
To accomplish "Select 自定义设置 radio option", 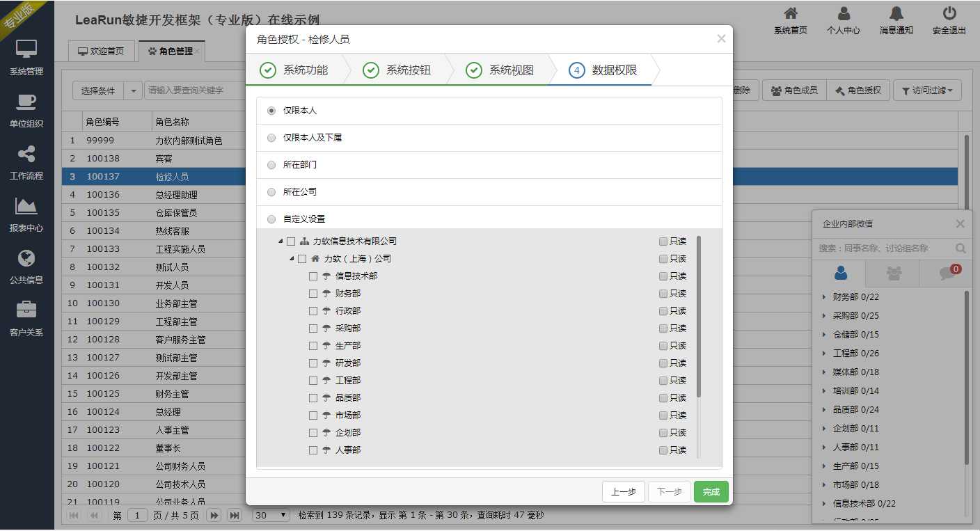I will (271, 219).
